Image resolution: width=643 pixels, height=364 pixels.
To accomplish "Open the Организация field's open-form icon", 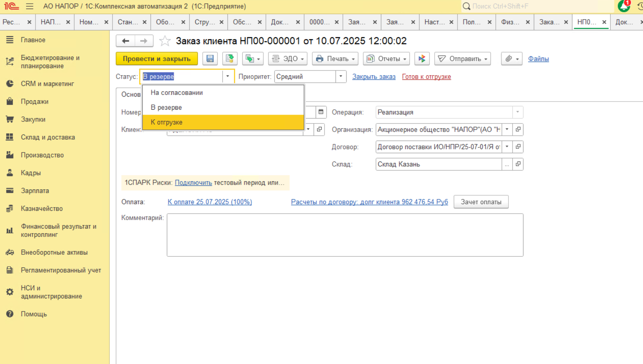I will click(x=518, y=130).
